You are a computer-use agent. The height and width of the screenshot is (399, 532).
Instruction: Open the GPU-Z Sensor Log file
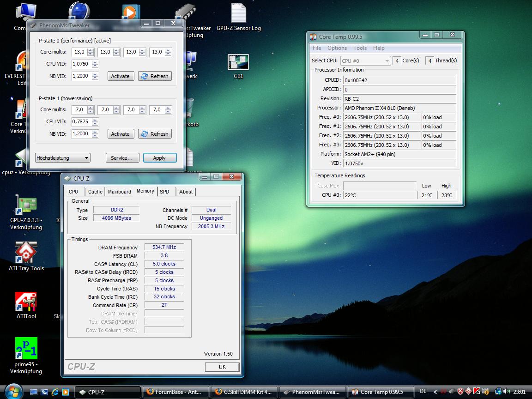click(x=238, y=14)
